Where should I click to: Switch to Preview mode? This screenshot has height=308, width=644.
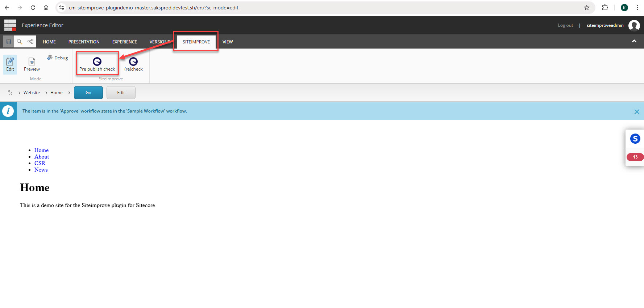point(32,64)
